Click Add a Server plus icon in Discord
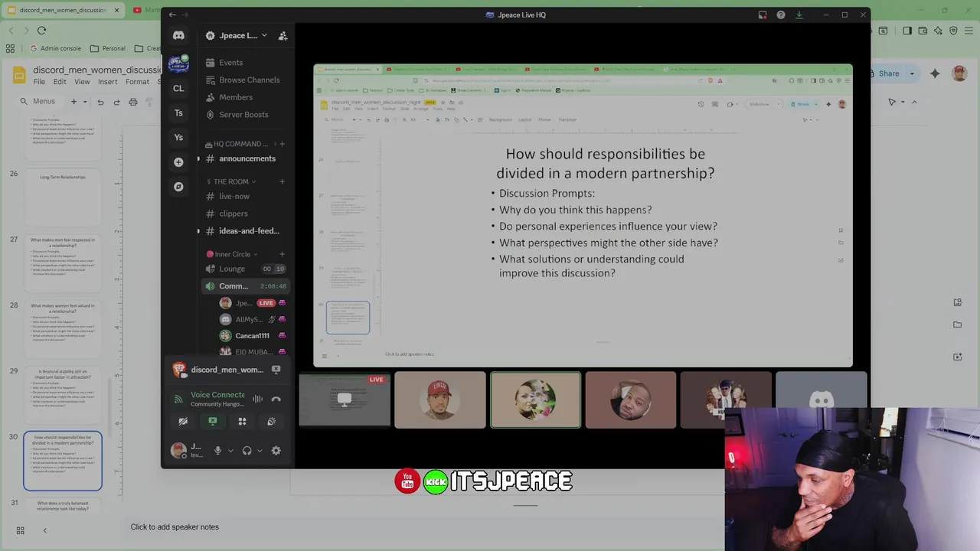The width and height of the screenshot is (980, 551). (x=178, y=162)
